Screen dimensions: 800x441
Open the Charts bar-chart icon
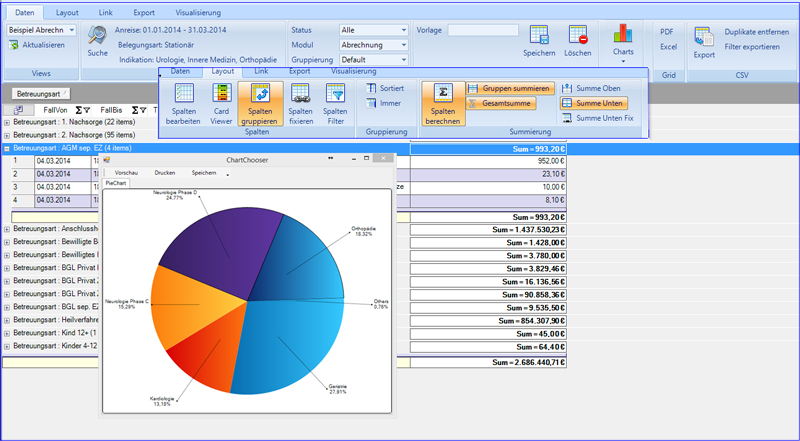pyautogui.click(x=623, y=34)
